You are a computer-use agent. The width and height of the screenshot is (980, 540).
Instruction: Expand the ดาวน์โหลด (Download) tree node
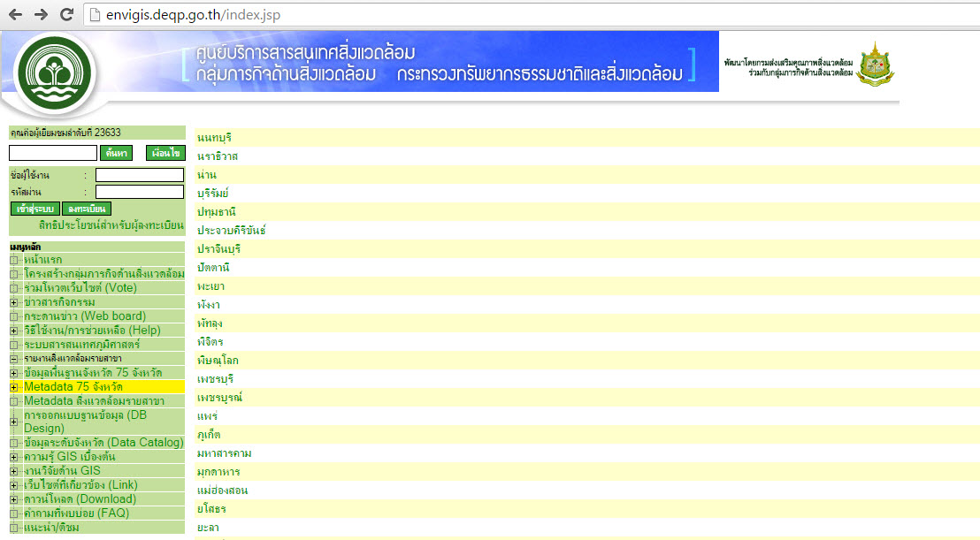pyautogui.click(x=14, y=499)
